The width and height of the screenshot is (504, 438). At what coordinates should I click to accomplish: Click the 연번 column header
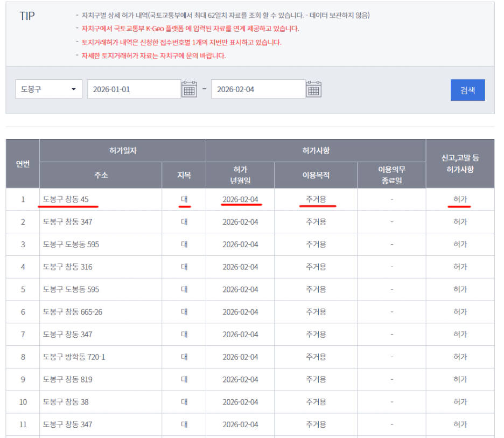click(23, 164)
